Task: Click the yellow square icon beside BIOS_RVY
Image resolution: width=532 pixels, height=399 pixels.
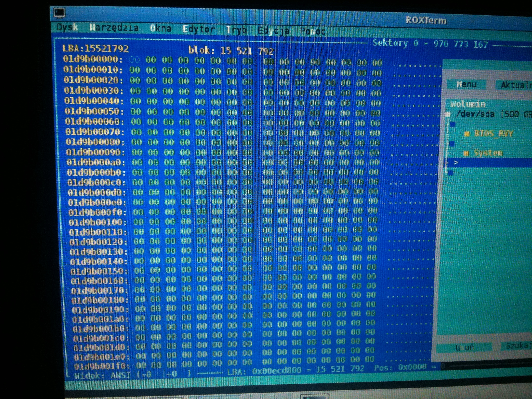Action: 467,134
